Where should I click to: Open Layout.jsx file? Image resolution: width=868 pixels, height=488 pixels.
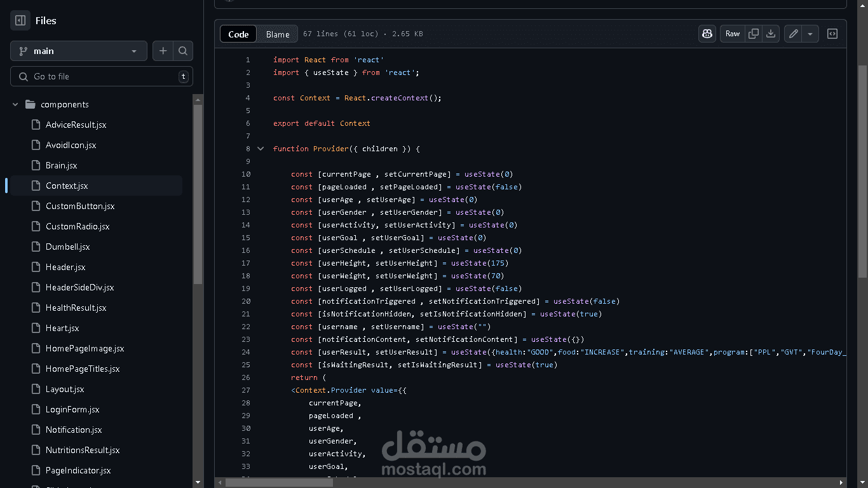[x=65, y=389]
